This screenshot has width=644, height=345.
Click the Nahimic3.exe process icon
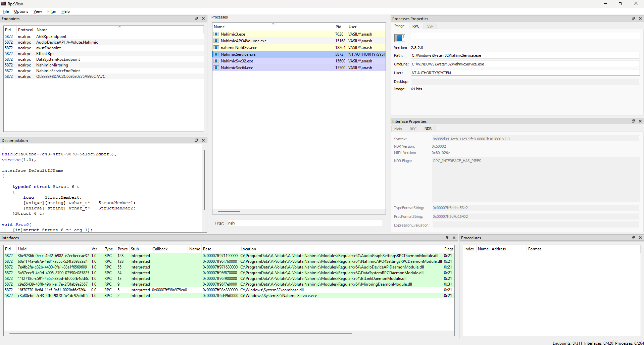tap(216, 34)
